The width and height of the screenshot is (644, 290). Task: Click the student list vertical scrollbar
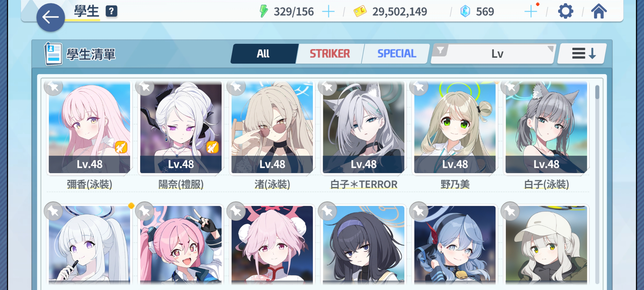[597, 184]
